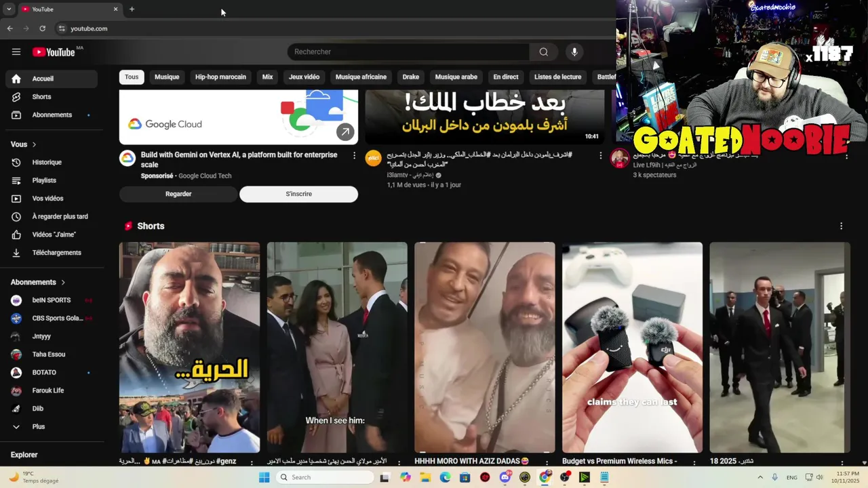The image size is (868, 488).
Task: Open Shorts from the sidebar
Action: [52, 97]
